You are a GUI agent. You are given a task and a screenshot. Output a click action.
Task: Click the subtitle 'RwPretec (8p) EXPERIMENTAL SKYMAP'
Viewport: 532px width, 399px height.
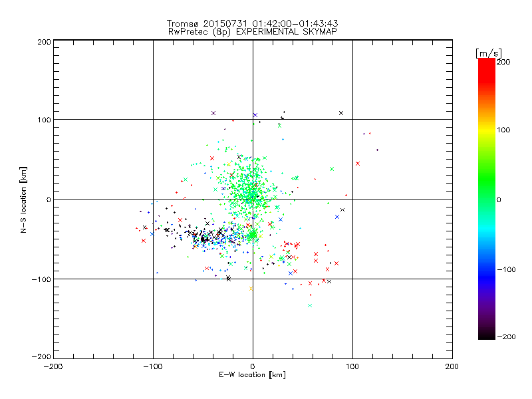(x=253, y=32)
